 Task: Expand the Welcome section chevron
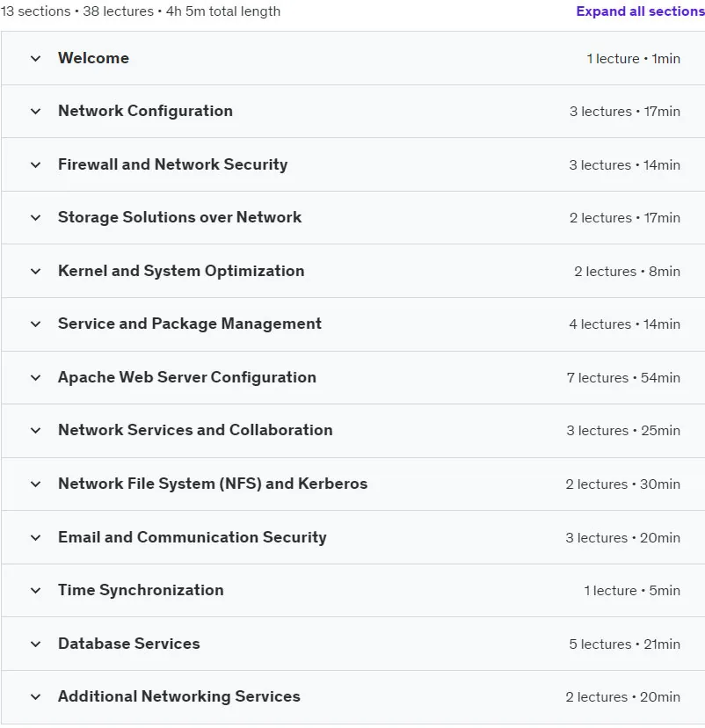pyautogui.click(x=35, y=59)
